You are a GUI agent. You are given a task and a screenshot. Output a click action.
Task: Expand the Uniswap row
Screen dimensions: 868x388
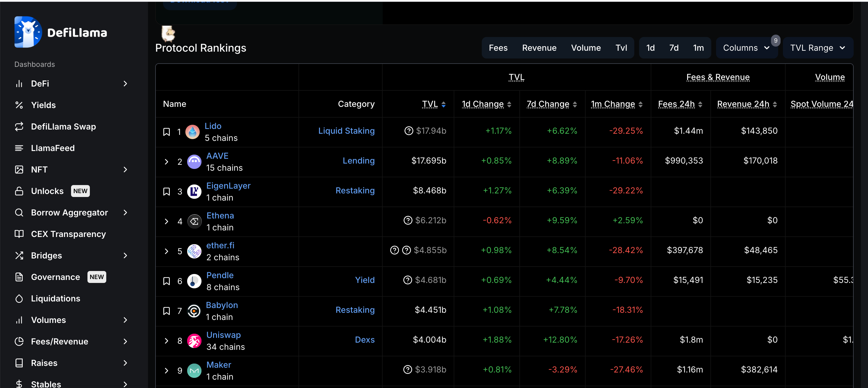pos(167,341)
